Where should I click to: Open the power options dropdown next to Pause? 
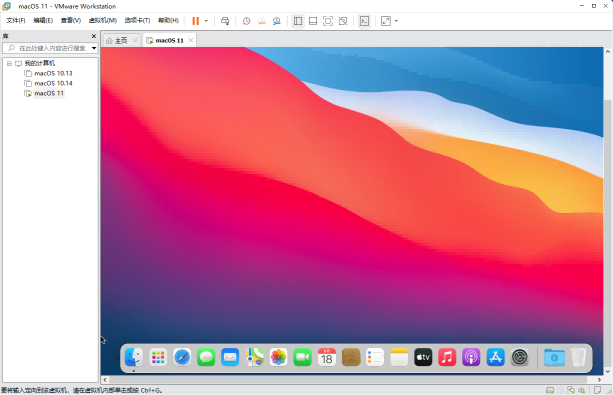point(206,21)
